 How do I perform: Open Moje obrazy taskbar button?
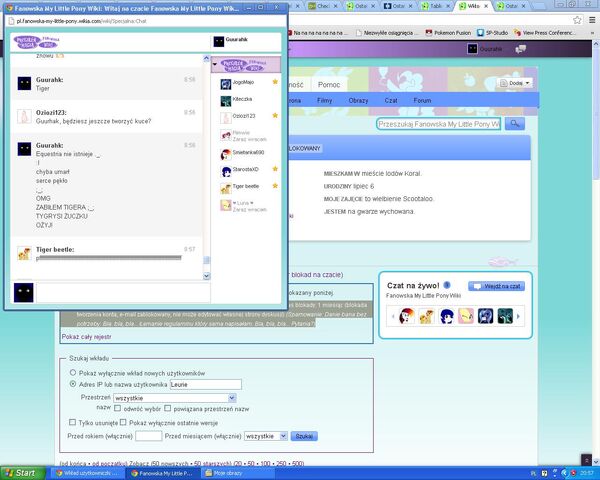[238, 473]
